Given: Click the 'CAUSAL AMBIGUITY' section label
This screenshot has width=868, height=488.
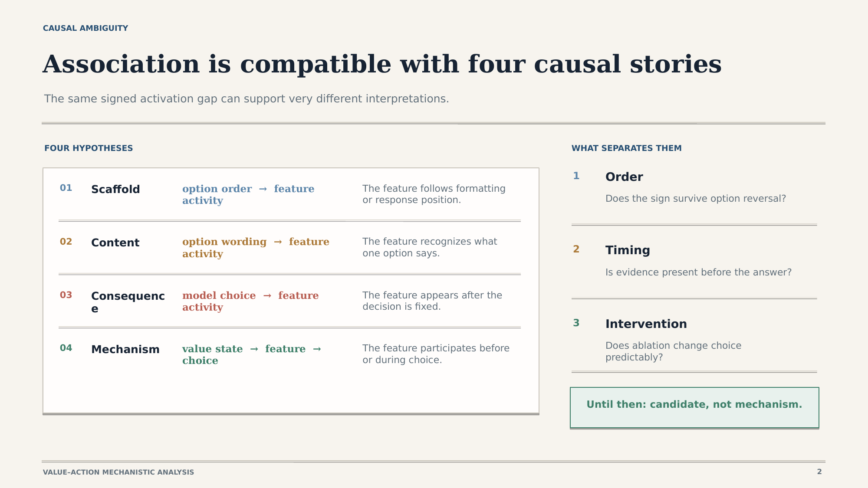Looking at the screenshot, I should coord(85,28).
